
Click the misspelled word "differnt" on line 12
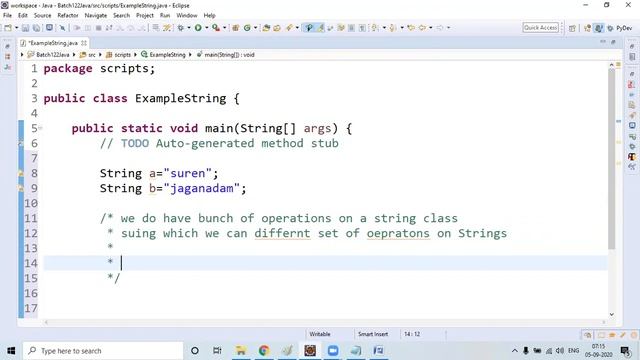(282, 233)
